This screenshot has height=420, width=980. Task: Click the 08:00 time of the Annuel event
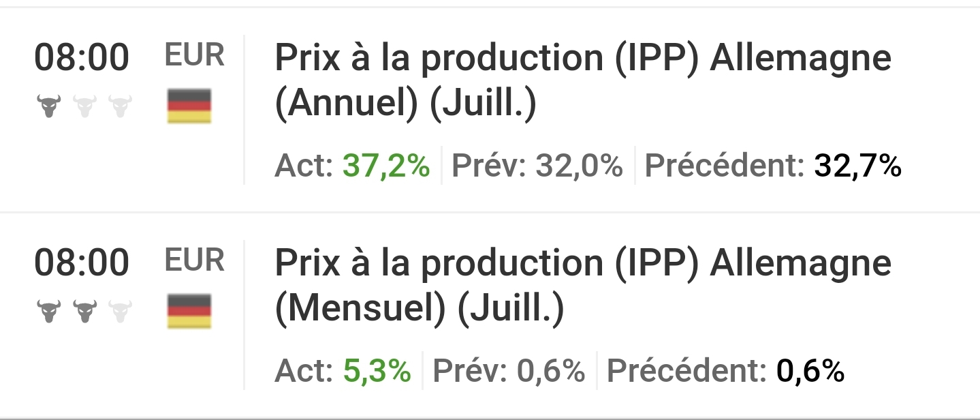click(x=82, y=57)
